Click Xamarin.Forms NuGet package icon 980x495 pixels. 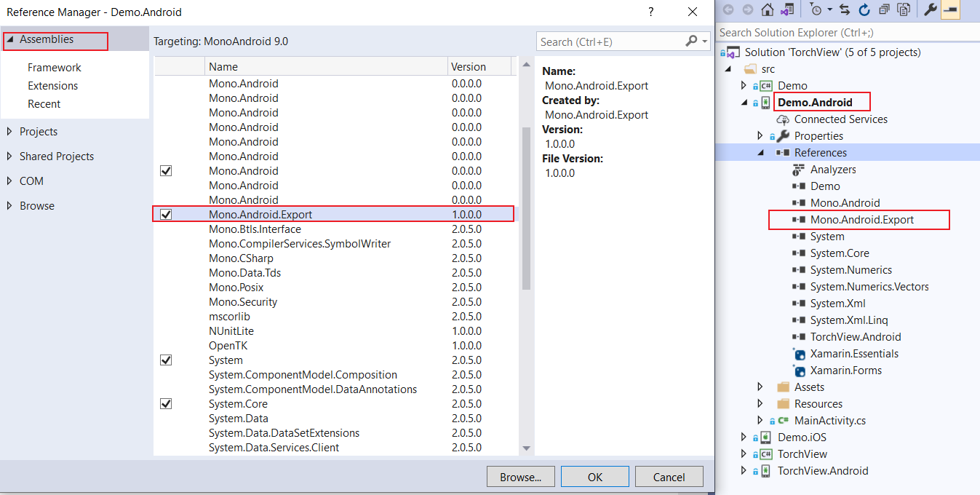pyautogui.click(x=799, y=371)
